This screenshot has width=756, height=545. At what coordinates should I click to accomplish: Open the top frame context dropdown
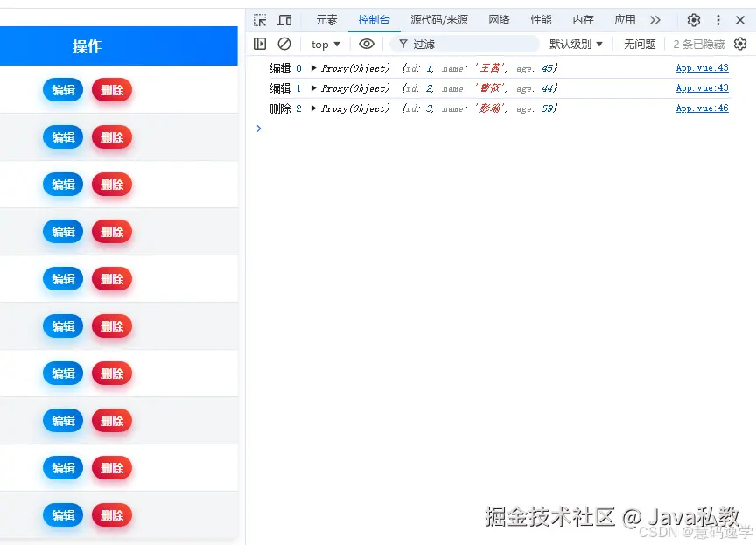tap(325, 43)
